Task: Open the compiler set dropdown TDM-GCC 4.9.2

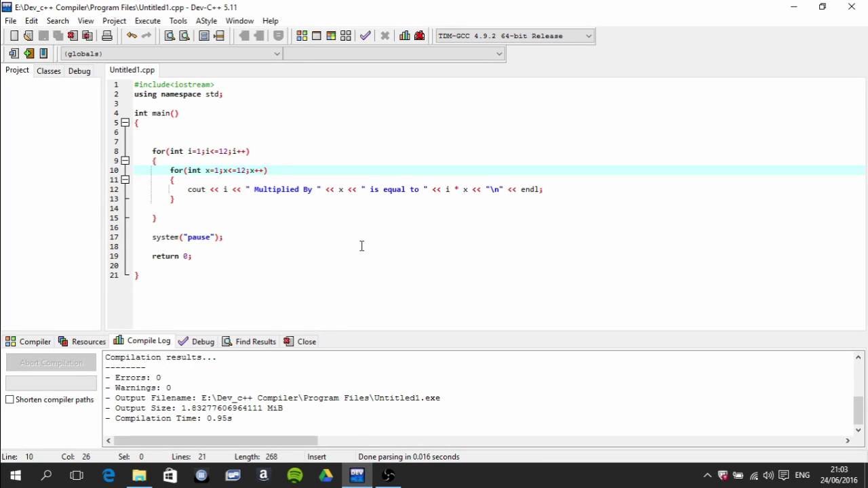Action: [515, 36]
